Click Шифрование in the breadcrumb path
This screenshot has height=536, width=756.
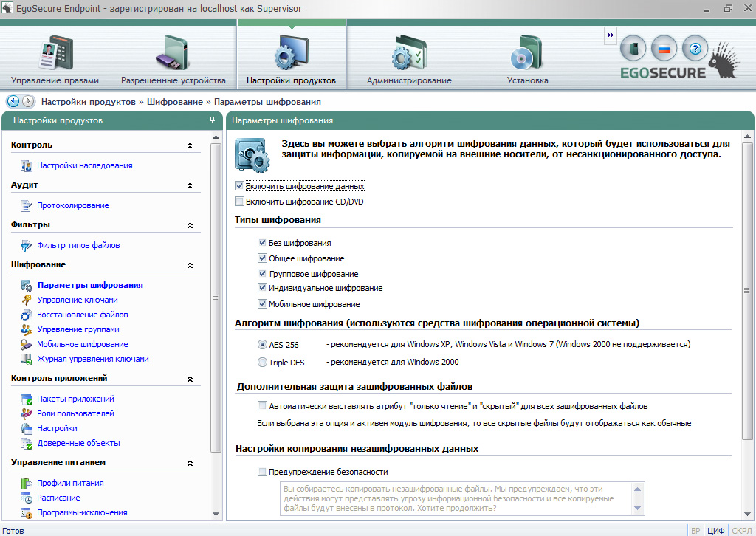pyautogui.click(x=175, y=102)
